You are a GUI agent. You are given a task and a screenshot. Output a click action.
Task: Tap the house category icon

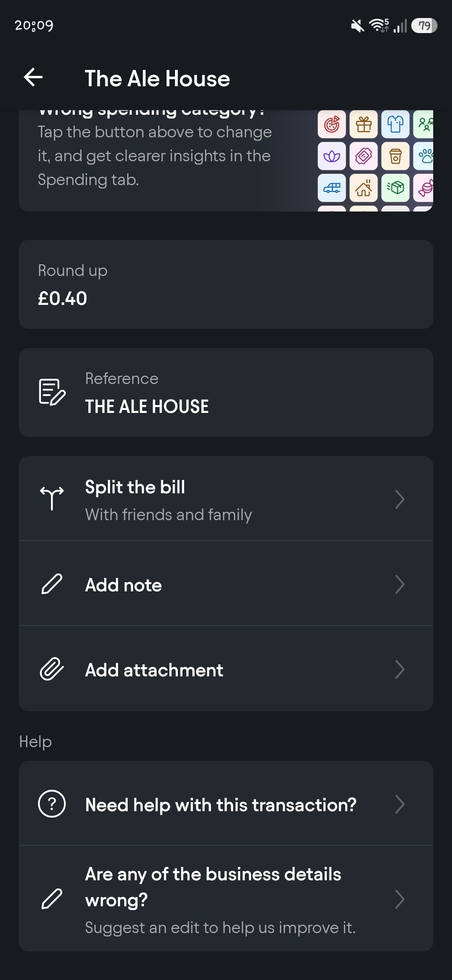click(364, 188)
